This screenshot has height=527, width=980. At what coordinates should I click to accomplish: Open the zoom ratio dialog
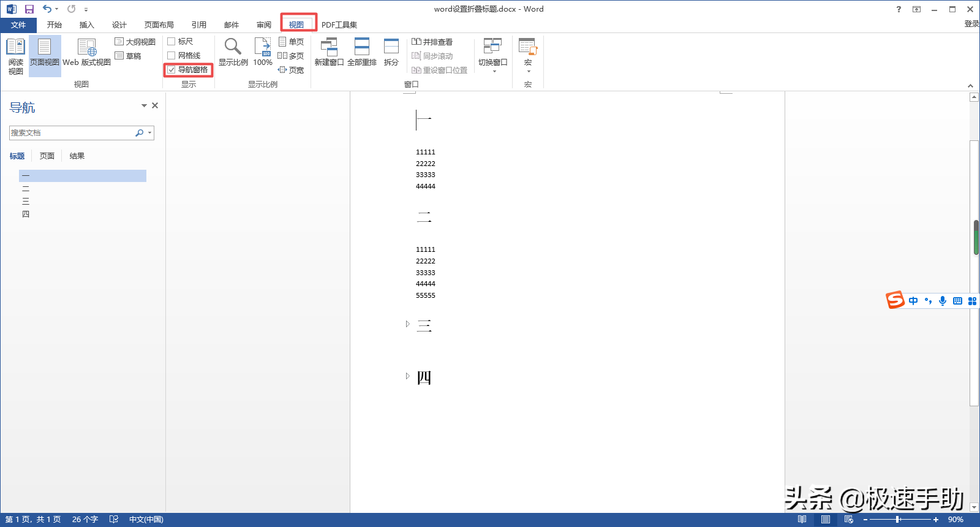(x=233, y=53)
